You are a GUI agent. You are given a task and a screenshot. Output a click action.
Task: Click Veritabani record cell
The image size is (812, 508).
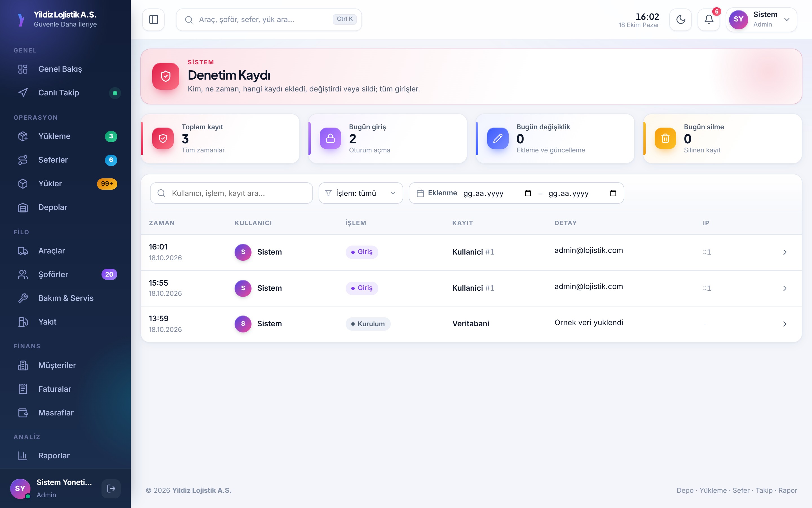(x=470, y=323)
